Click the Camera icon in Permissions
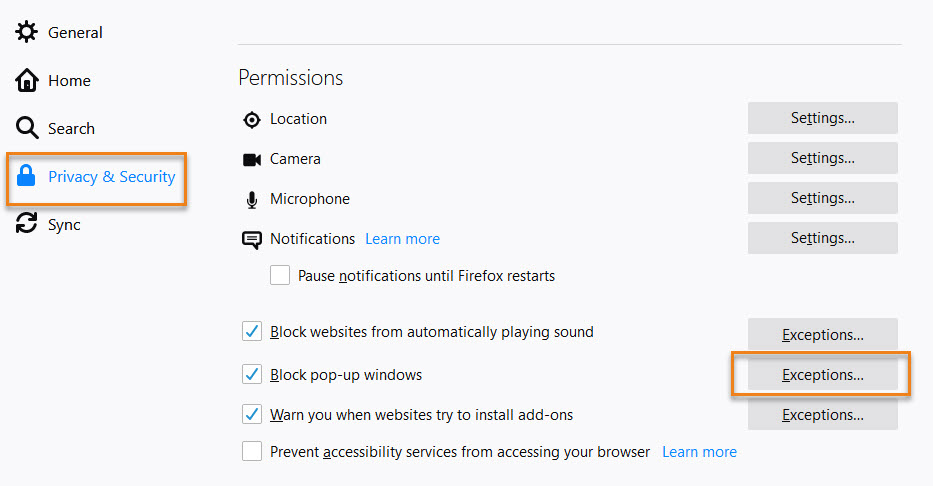The image size is (933, 486). 252,159
